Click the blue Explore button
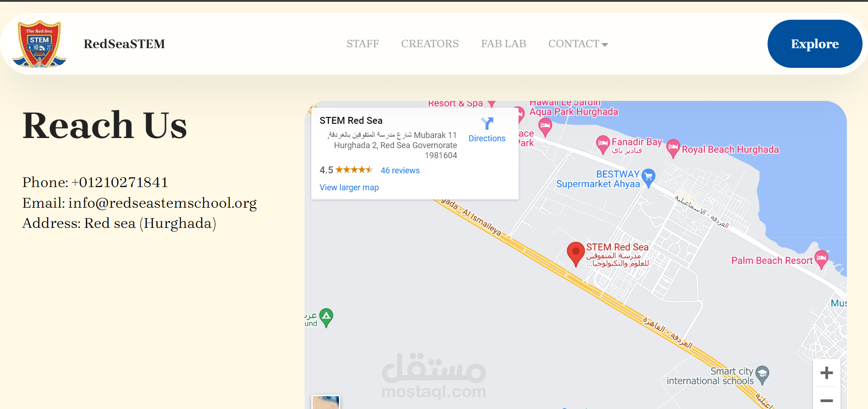868x409 pixels. tap(815, 44)
